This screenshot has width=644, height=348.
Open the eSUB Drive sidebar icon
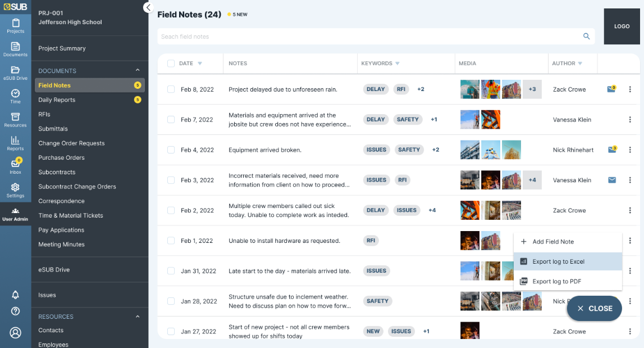click(x=15, y=72)
